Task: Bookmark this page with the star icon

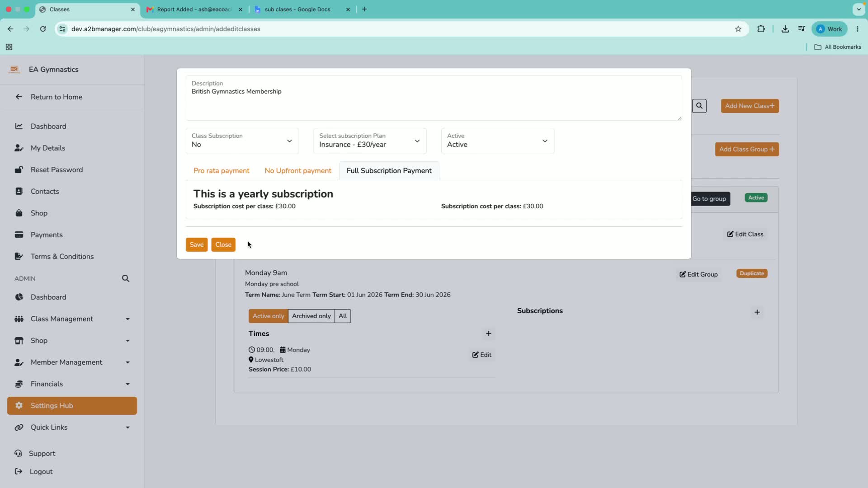Action: (738, 29)
